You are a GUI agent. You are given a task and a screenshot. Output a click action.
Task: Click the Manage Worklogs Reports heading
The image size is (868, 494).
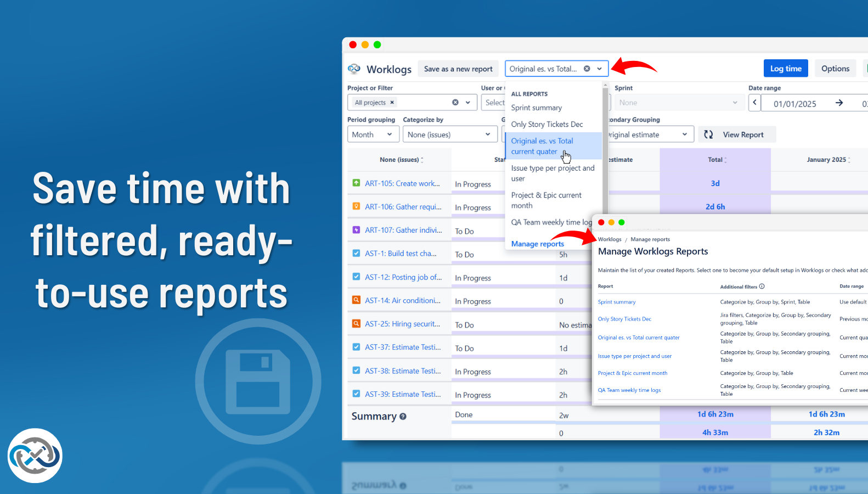(653, 251)
